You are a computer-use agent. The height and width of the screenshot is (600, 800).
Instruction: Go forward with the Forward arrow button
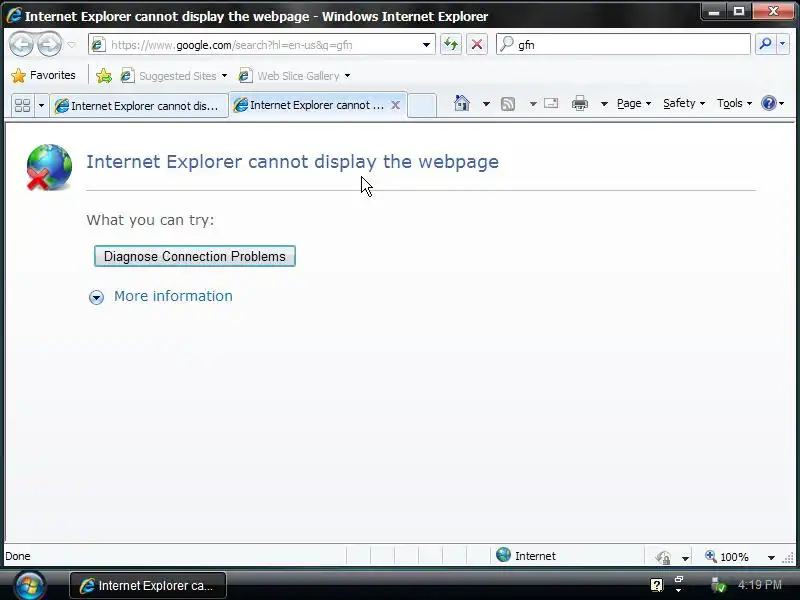49,45
